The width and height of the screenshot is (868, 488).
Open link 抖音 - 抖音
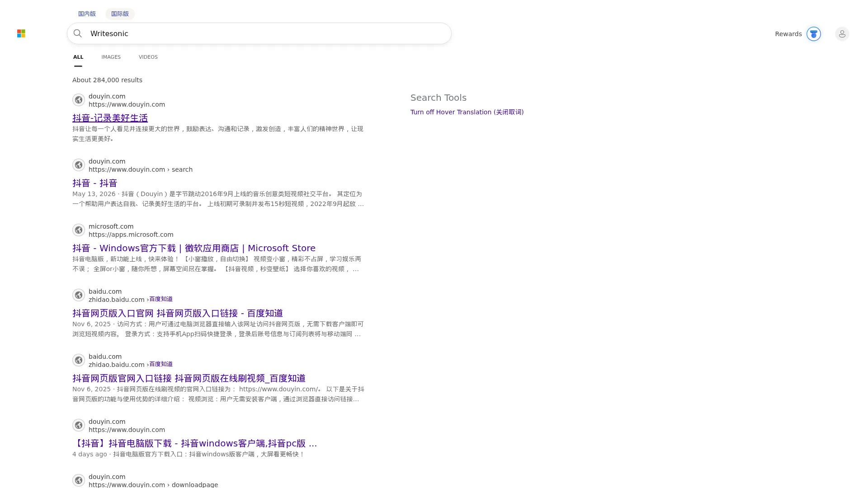tap(94, 183)
